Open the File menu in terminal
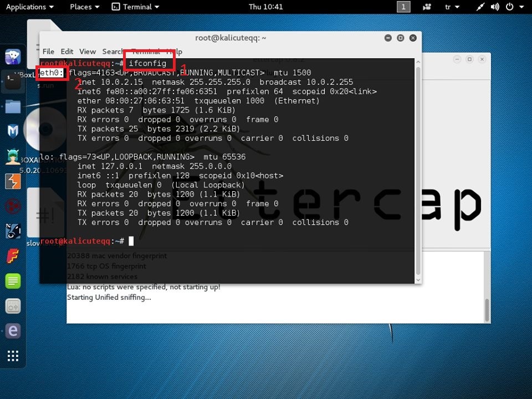This screenshot has height=399, width=532. (48, 52)
